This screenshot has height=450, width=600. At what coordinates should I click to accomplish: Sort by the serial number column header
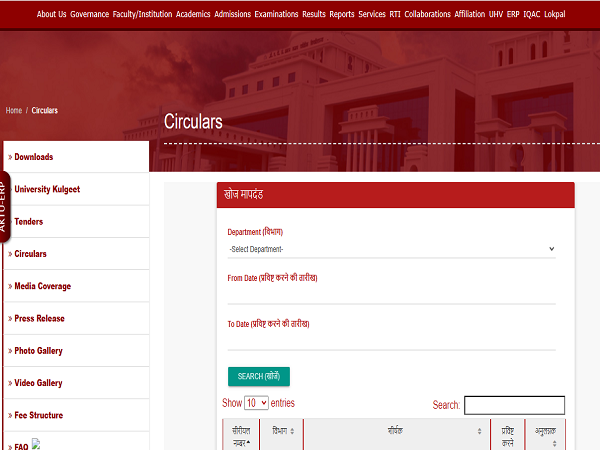[x=239, y=434]
